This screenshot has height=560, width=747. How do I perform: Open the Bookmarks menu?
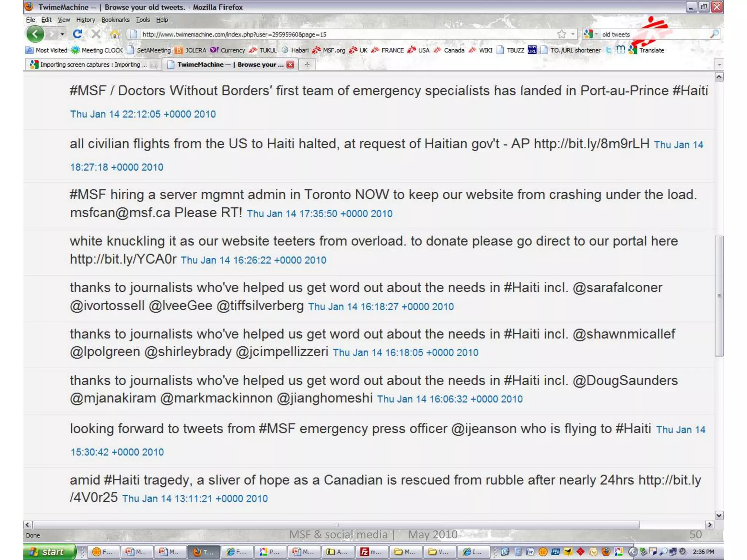click(x=115, y=20)
